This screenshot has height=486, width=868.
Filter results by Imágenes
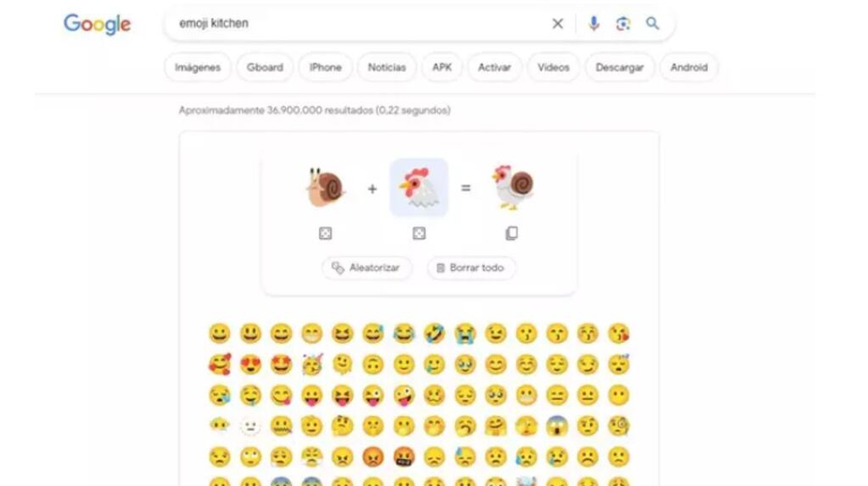(x=198, y=68)
